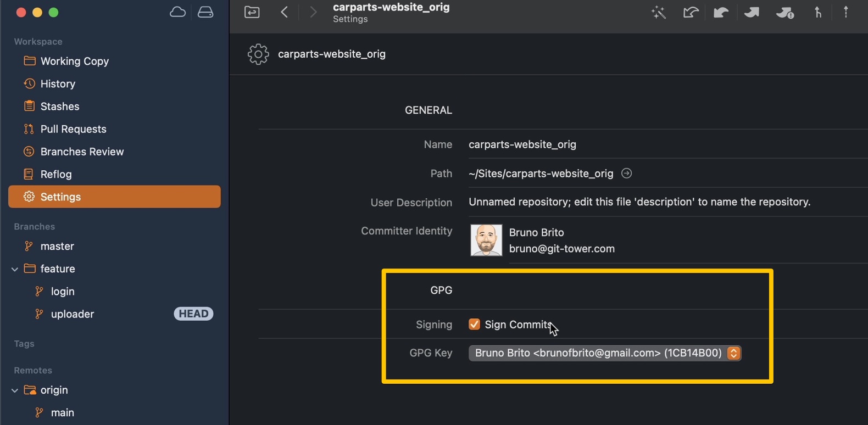Click the push-with-warning arrow icon
The image size is (868, 425).
tap(784, 13)
